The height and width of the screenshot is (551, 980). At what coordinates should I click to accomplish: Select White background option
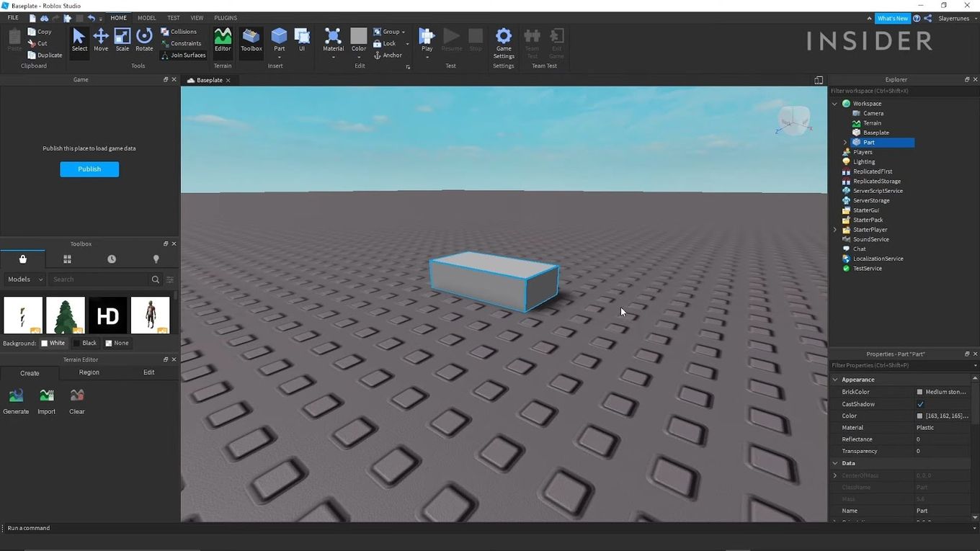click(53, 343)
